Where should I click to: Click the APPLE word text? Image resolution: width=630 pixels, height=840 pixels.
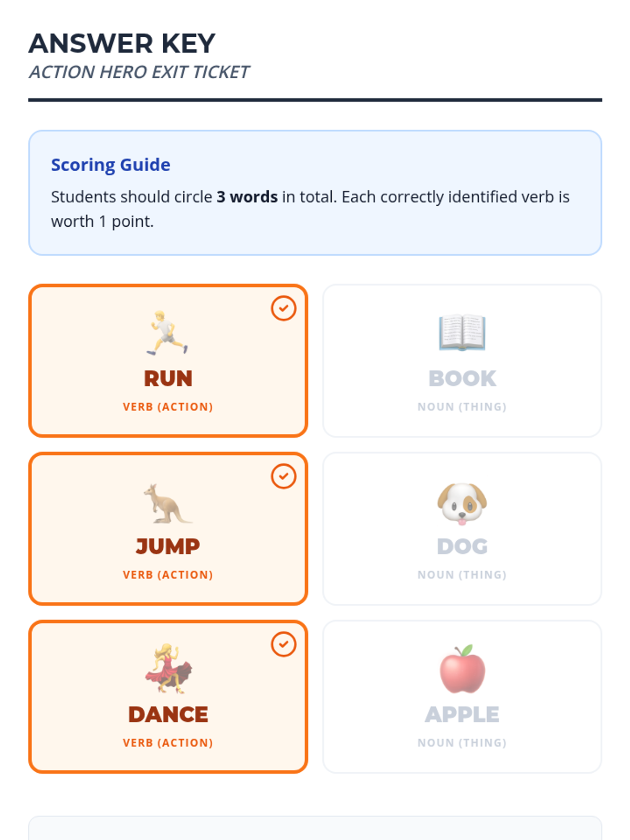(x=462, y=715)
